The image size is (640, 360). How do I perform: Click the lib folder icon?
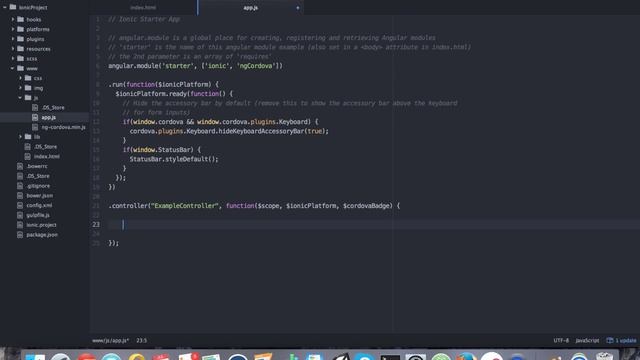click(28, 137)
